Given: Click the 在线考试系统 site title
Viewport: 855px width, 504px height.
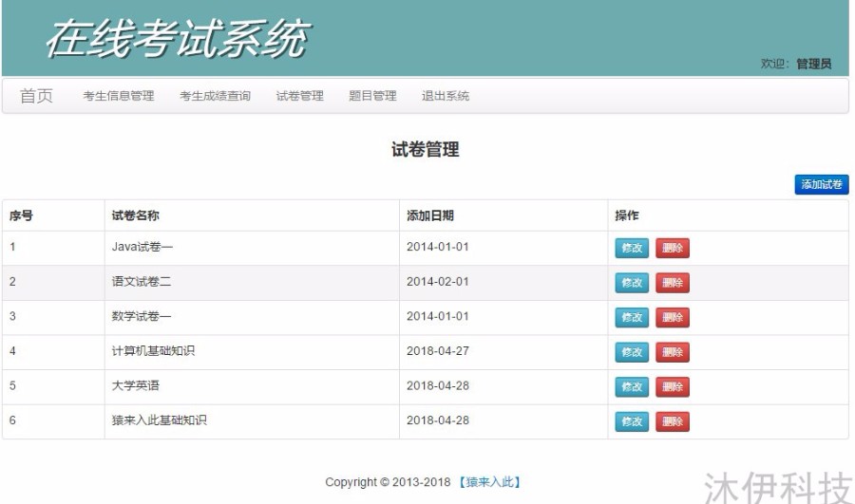Looking at the screenshot, I should pos(179,39).
